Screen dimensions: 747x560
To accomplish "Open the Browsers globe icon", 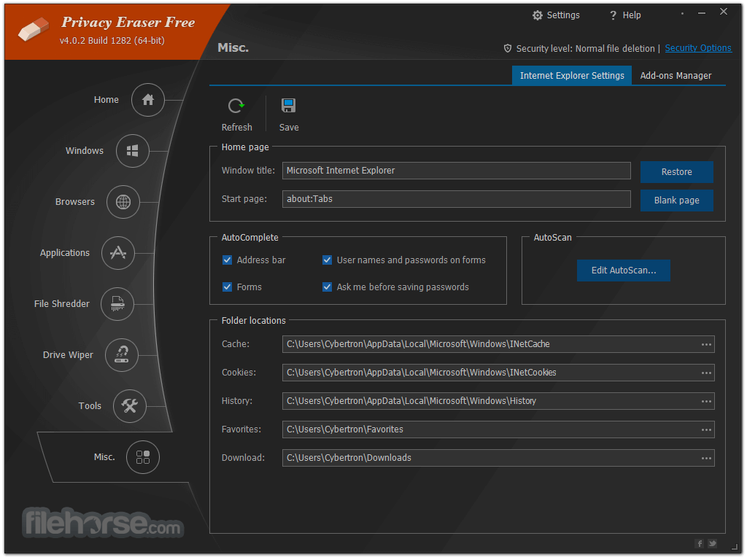I will [x=123, y=202].
